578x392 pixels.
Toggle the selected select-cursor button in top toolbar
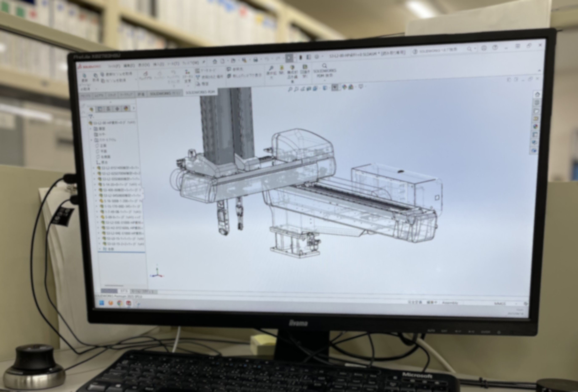tap(289, 58)
